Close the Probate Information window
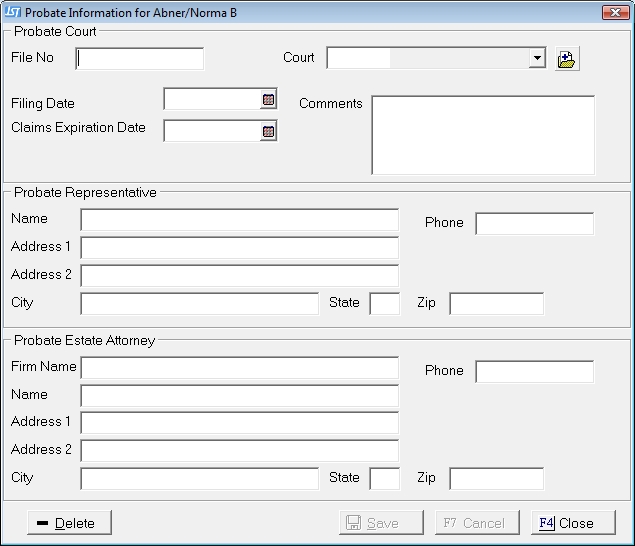Image resolution: width=635 pixels, height=546 pixels. 615,12
